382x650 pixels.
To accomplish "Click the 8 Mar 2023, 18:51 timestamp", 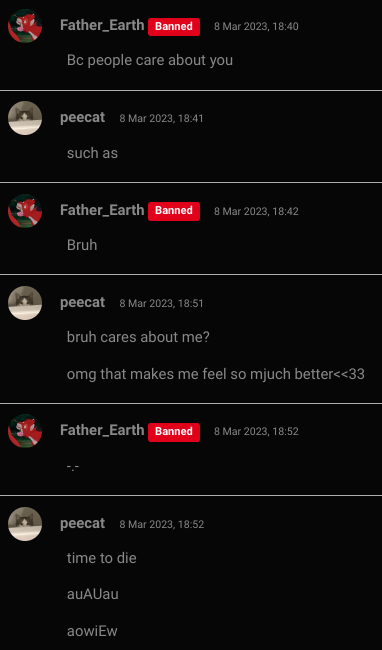I will [x=162, y=303].
